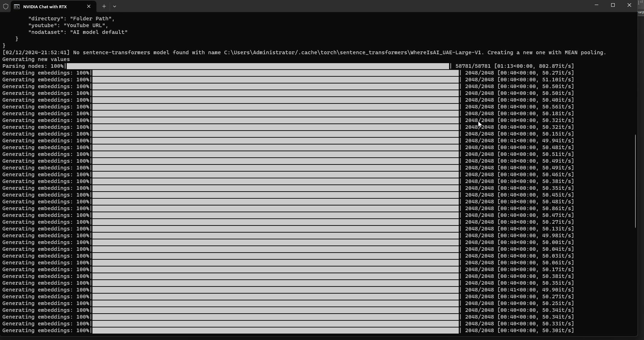
Task: Click the shield icon left of the tab
Action: [6, 6]
